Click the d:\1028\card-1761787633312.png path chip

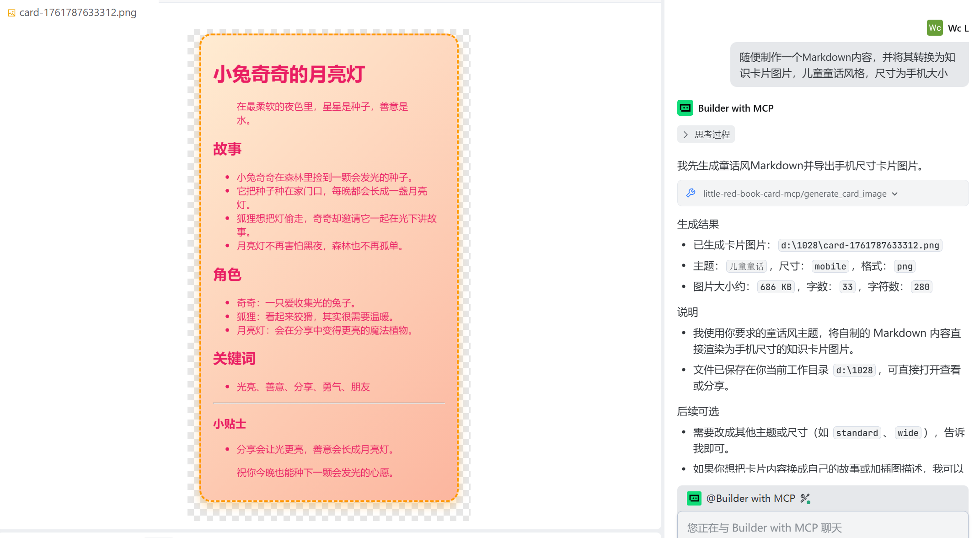860,245
